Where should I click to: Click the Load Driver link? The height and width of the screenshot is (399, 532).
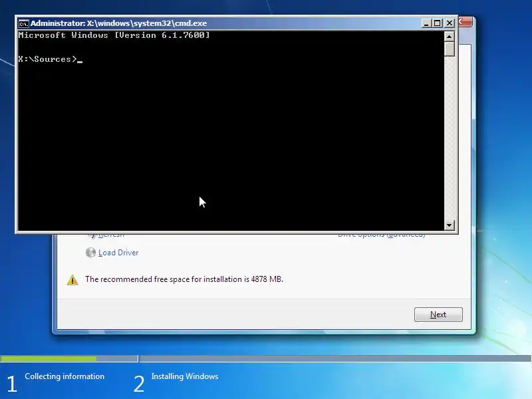(x=118, y=253)
